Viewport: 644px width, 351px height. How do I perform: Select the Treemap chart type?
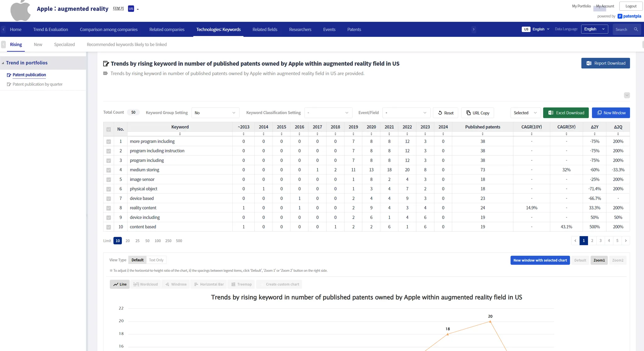coord(241,284)
